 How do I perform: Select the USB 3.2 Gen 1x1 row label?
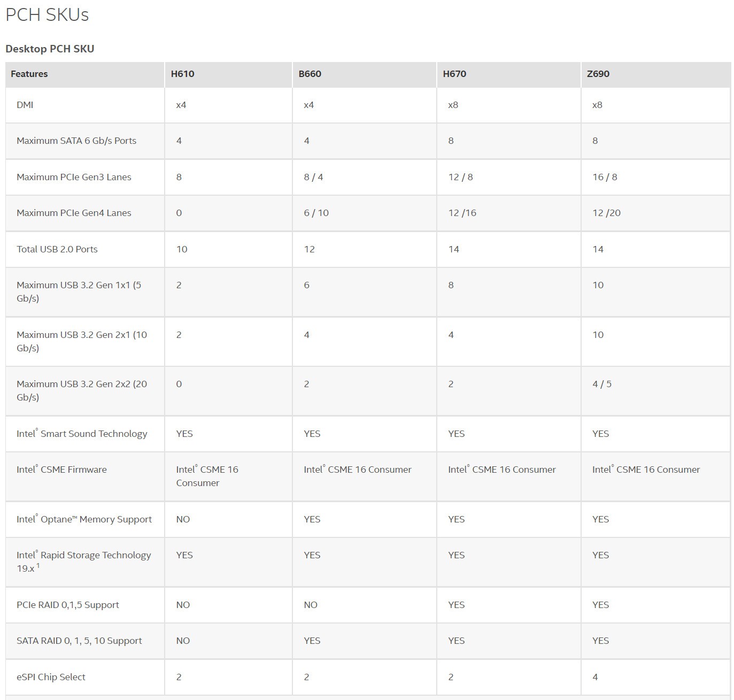pos(79,291)
